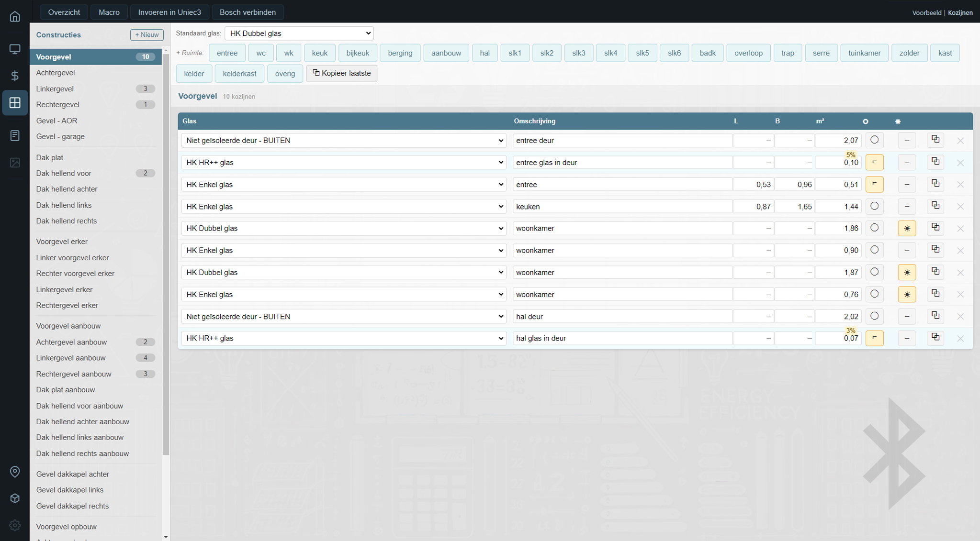Open the Invoeren in Uniec3 tab
The height and width of the screenshot is (541, 980).
point(169,12)
